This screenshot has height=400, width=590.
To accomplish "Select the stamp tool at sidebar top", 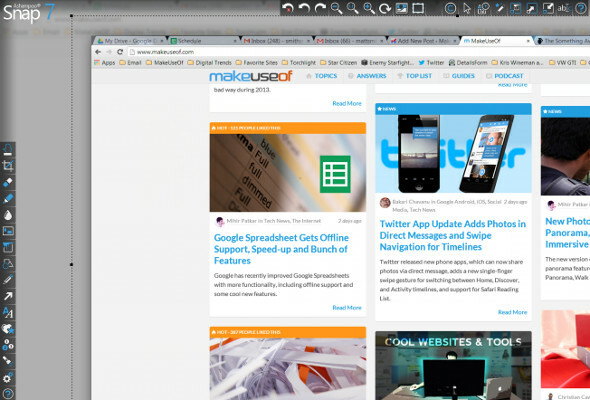I will click(8, 149).
